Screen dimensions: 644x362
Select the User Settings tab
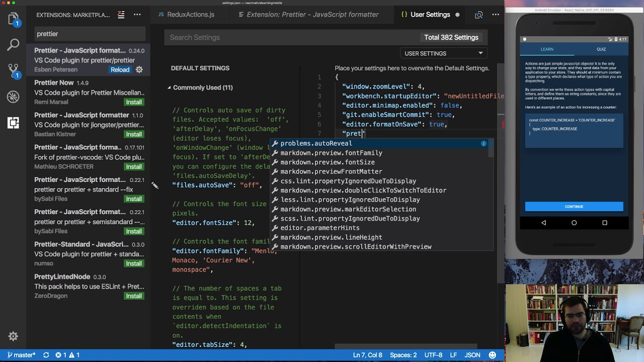pyautogui.click(x=430, y=15)
